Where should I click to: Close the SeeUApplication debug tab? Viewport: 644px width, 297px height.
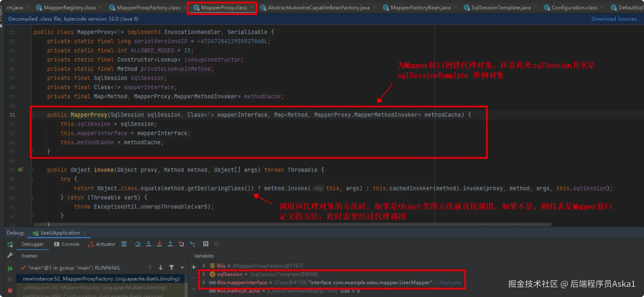[85, 233]
